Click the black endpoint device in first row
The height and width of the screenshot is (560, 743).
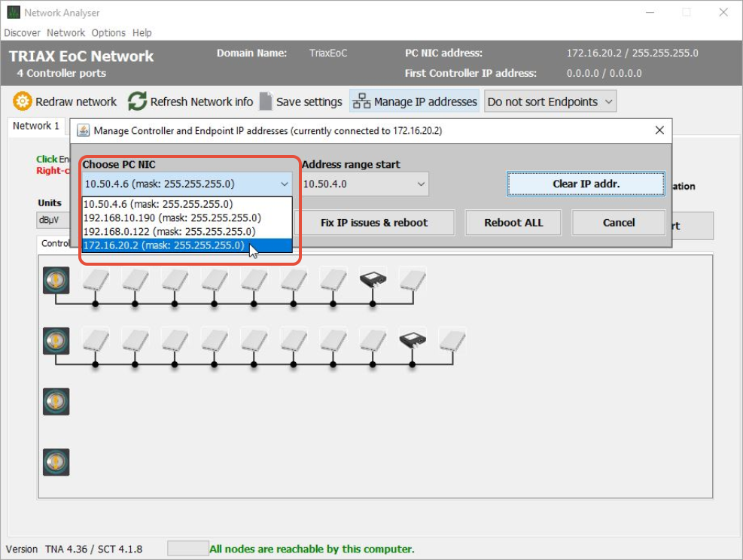tap(373, 279)
